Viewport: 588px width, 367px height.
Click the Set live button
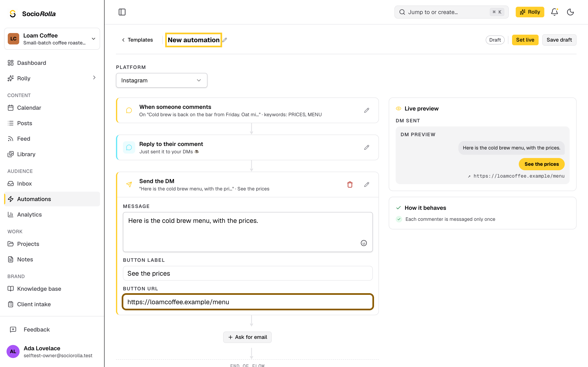pos(525,40)
